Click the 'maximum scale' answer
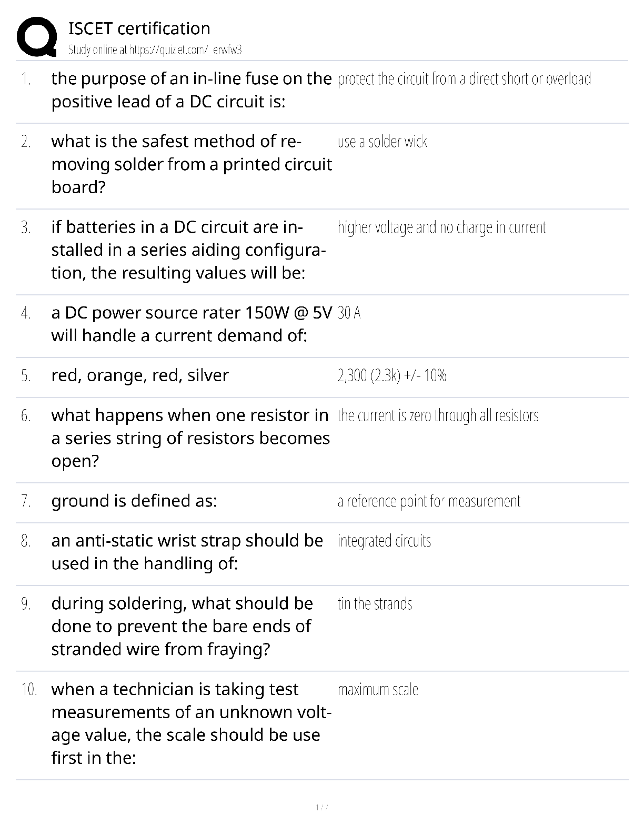This screenshot has width=644, height=834. coord(378,689)
